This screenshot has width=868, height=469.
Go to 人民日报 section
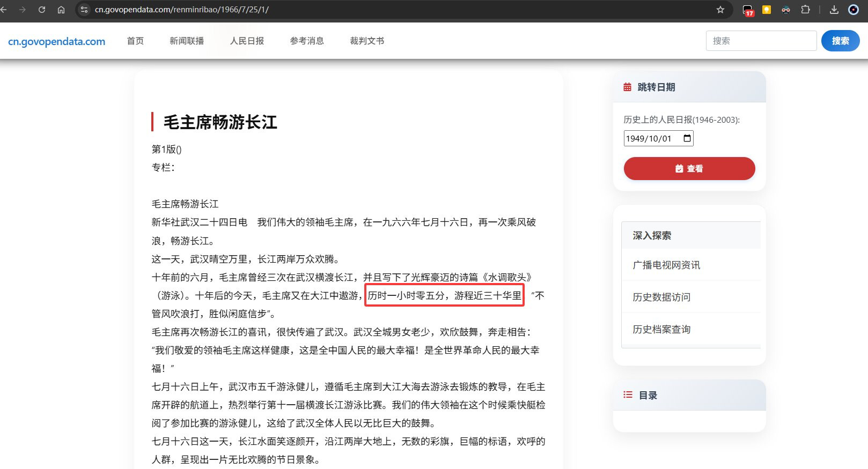click(247, 41)
